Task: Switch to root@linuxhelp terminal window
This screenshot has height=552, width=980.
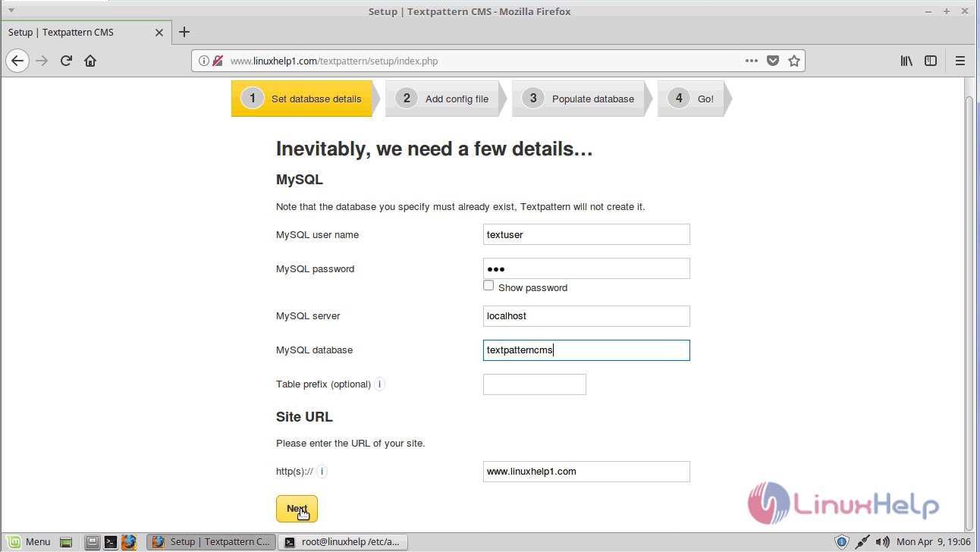Action: (344, 541)
